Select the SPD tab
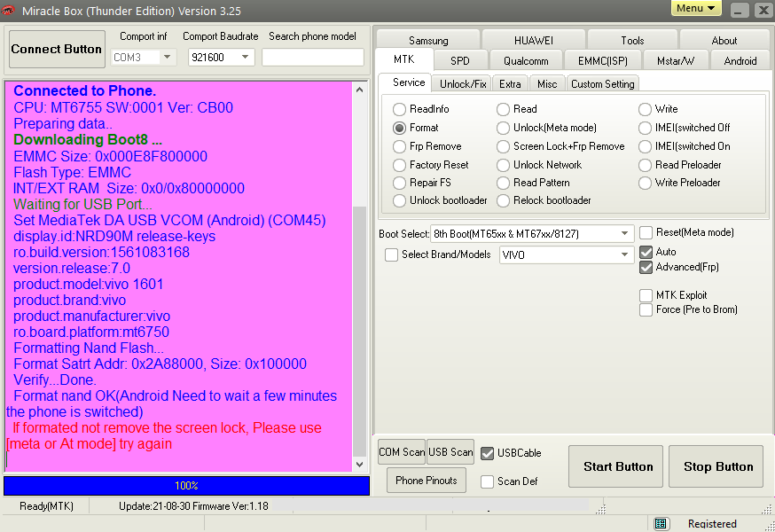The image size is (775, 532). [x=459, y=61]
